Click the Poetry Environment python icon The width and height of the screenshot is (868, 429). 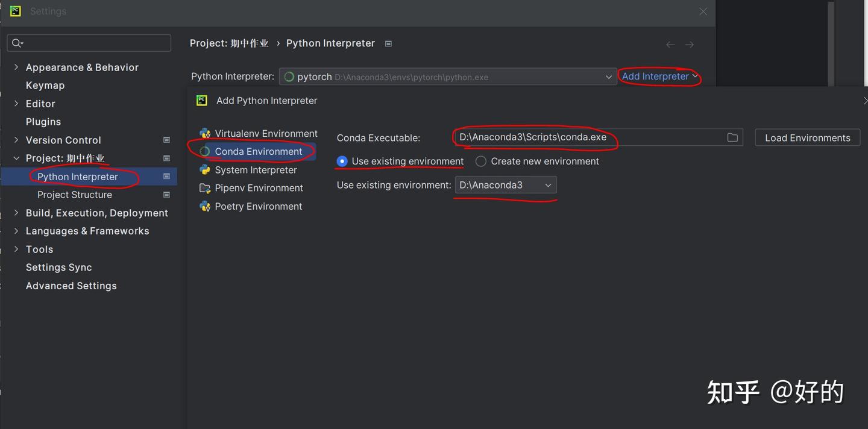pyautogui.click(x=205, y=206)
